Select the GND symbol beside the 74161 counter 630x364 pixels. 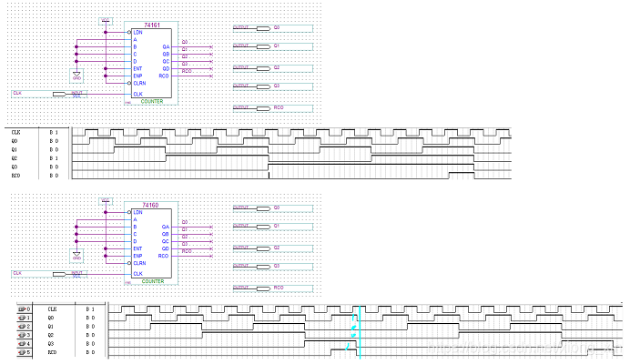[76, 76]
